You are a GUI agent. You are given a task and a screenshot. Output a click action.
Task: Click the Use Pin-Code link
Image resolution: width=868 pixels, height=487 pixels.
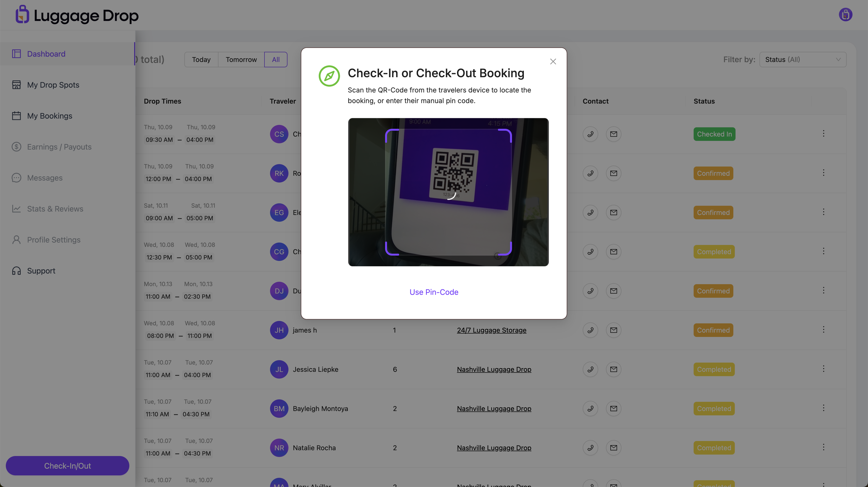[434, 292]
